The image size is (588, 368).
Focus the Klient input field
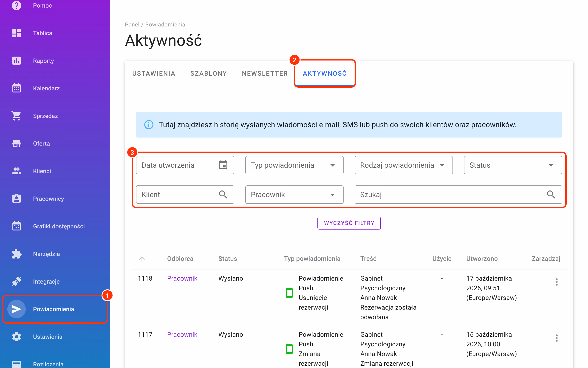185,195
